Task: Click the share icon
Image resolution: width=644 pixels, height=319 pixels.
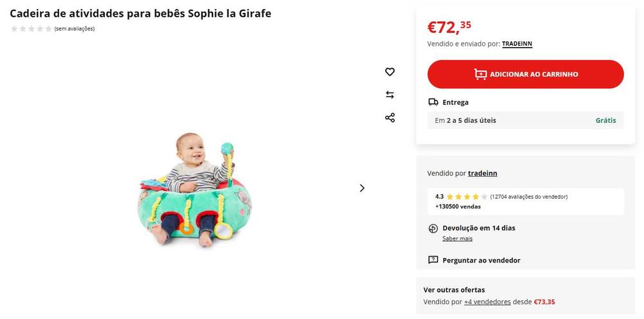Action: (390, 118)
